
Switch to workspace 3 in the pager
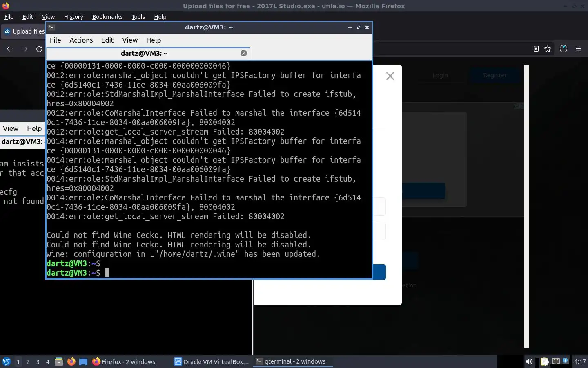(x=38, y=361)
